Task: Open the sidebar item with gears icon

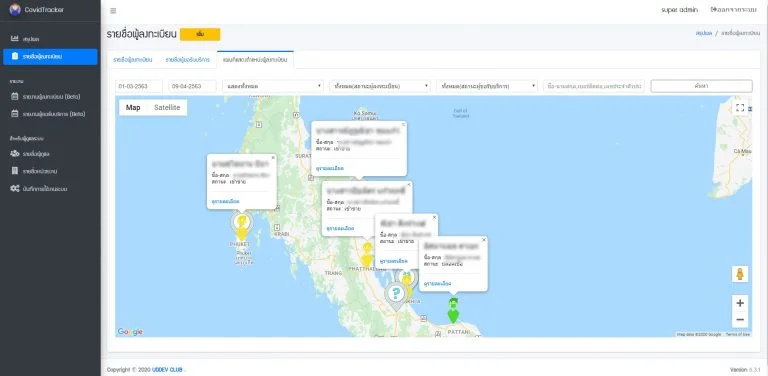Action: tap(50, 188)
